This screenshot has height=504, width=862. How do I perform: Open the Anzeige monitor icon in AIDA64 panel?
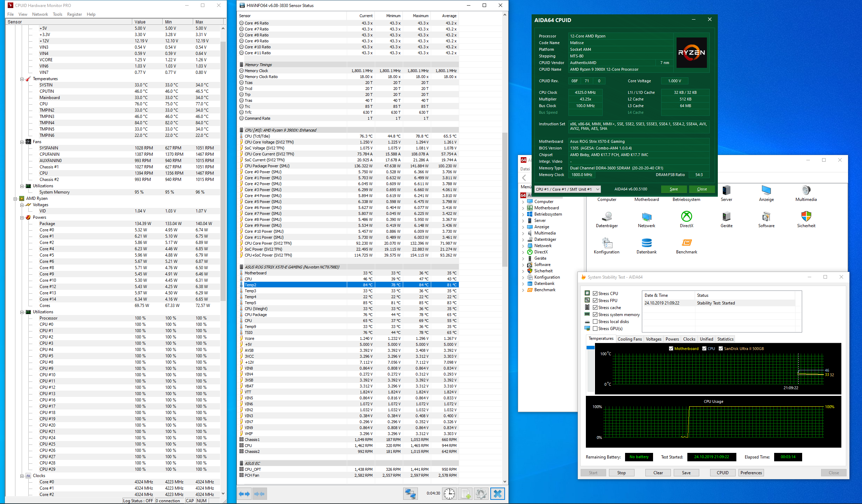tap(766, 193)
